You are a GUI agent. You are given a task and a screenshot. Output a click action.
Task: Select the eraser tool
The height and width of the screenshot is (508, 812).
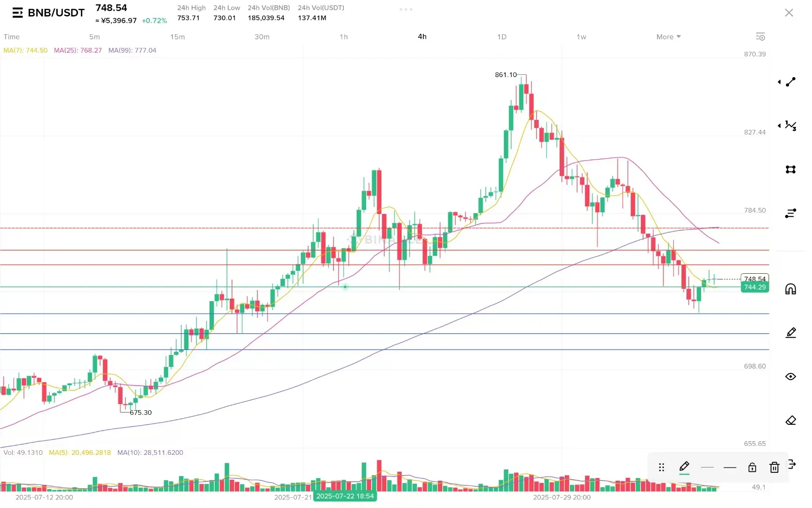(791, 420)
